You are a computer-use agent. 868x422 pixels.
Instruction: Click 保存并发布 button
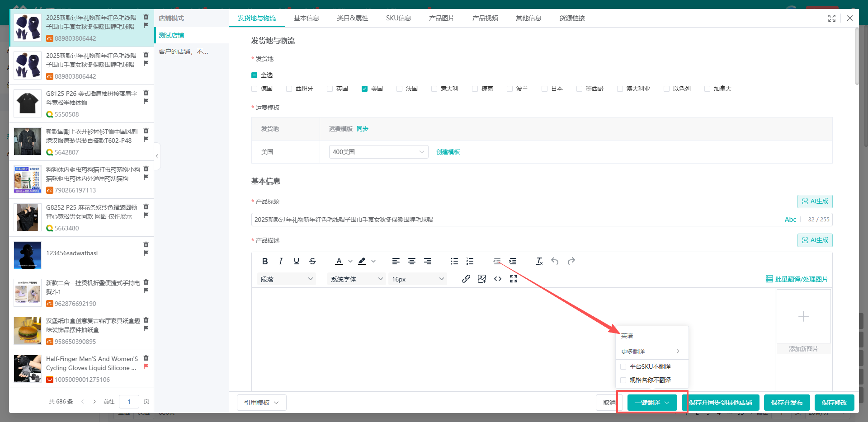(x=787, y=403)
